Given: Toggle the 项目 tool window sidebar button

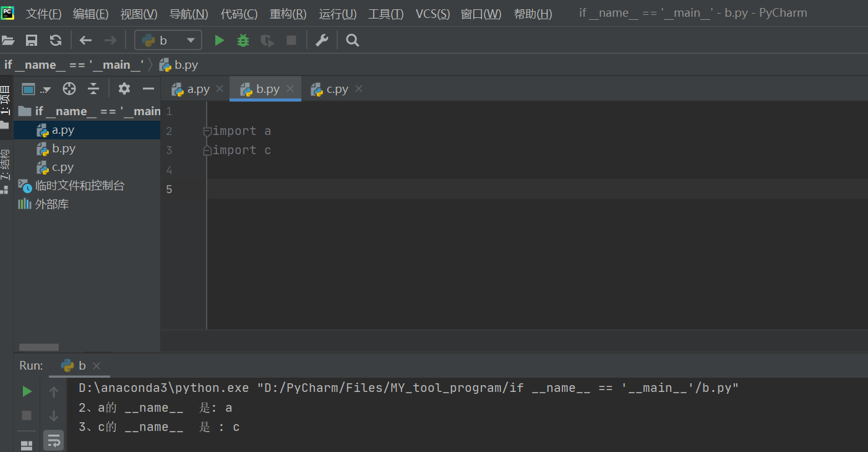Looking at the screenshot, I should [x=6, y=105].
